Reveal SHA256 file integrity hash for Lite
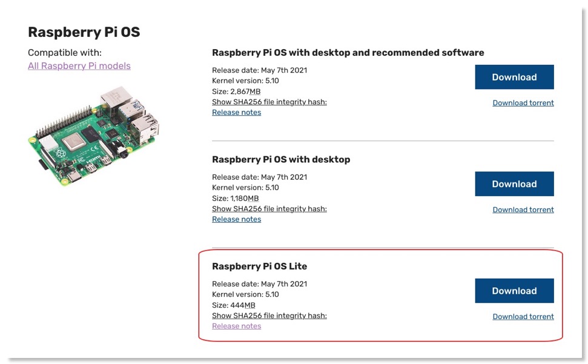The height and width of the screenshot is (364, 588). coord(269,316)
